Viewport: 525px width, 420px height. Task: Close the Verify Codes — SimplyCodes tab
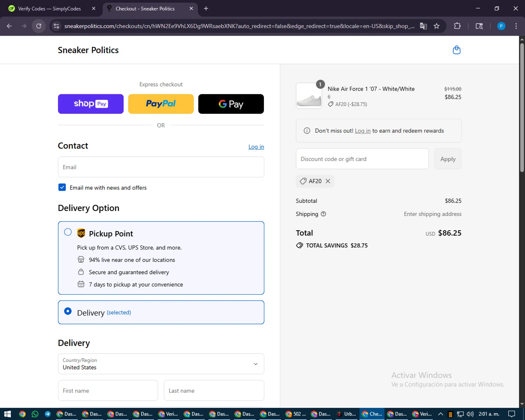pos(93,8)
